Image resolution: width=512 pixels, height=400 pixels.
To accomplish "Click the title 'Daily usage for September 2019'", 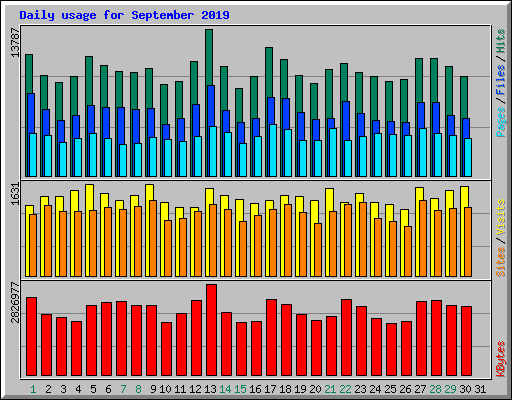I will (x=124, y=15).
